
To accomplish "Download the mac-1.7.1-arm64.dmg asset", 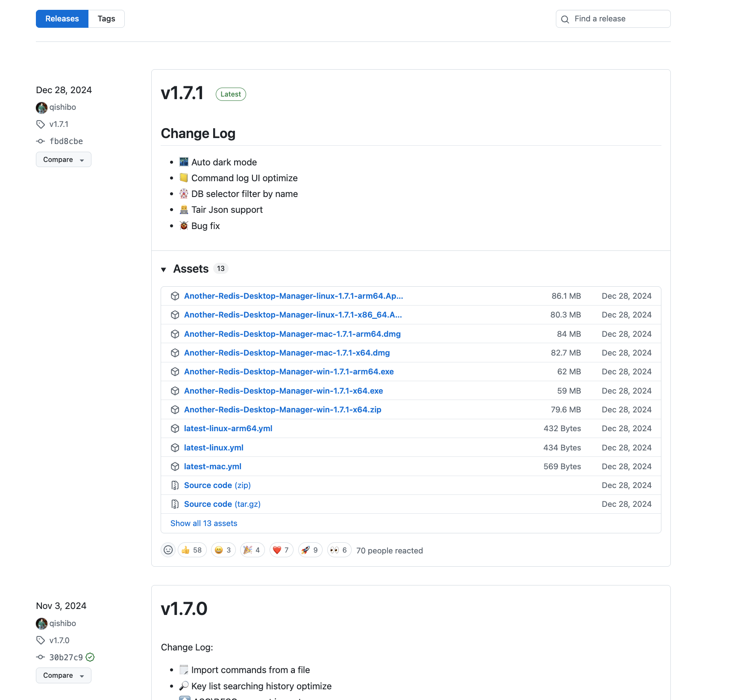I will 292,334.
